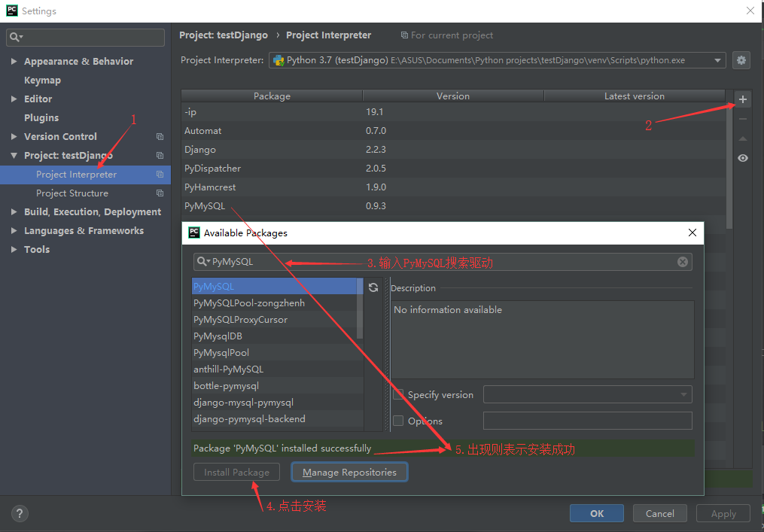Open the Project Interpreter dropdown
Viewport: 764px width, 532px height.
[497, 60]
